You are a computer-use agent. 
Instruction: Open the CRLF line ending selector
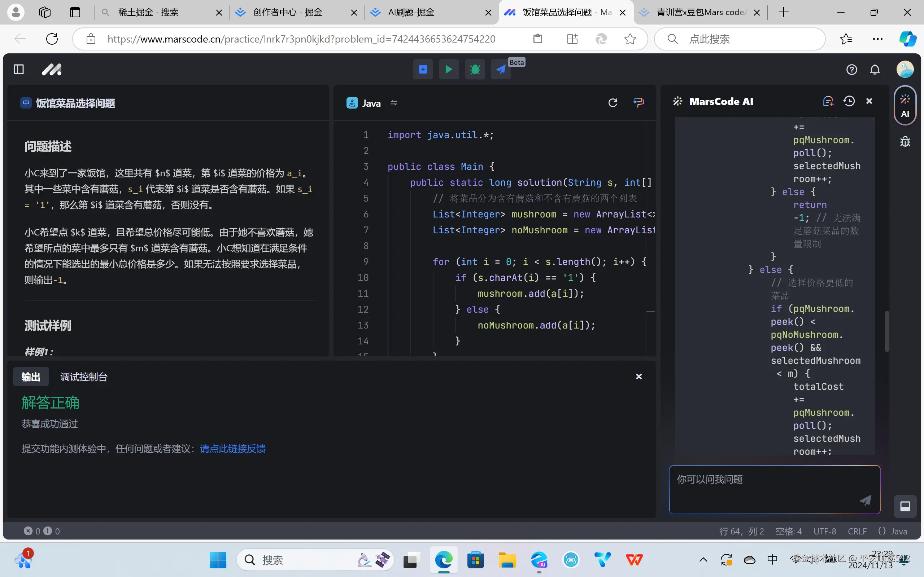(857, 531)
